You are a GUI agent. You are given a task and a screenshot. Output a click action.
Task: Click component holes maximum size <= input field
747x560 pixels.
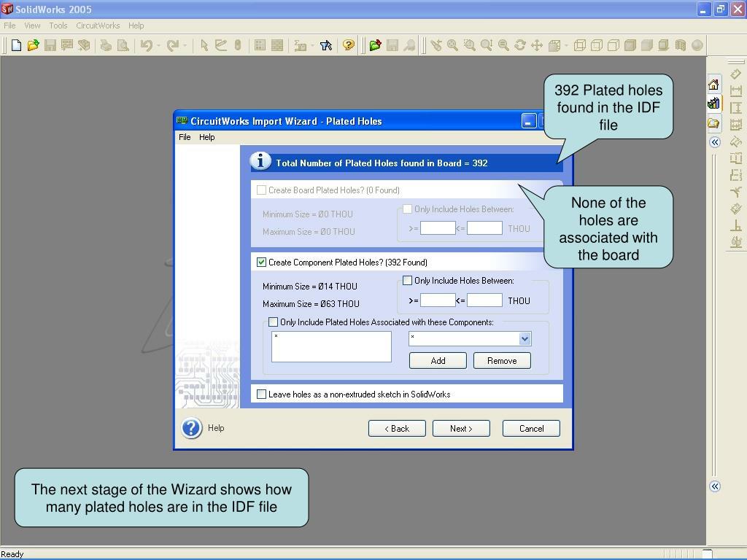pos(484,300)
